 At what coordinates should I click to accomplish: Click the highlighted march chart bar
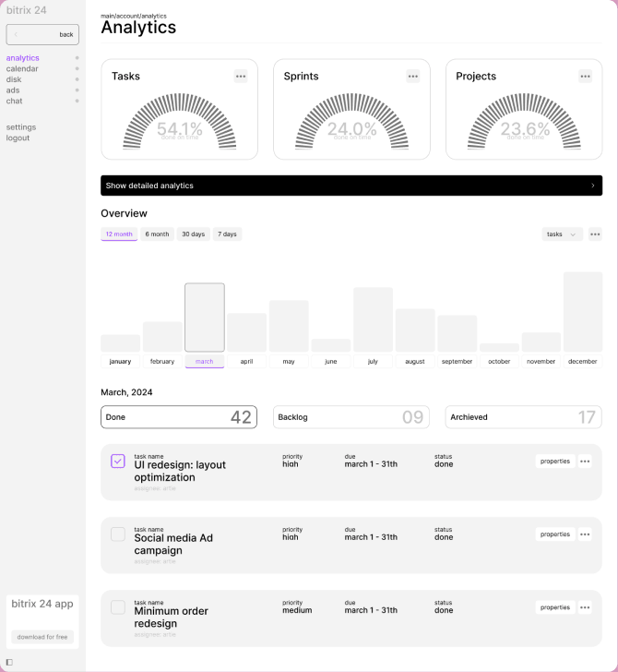point(205,318)
